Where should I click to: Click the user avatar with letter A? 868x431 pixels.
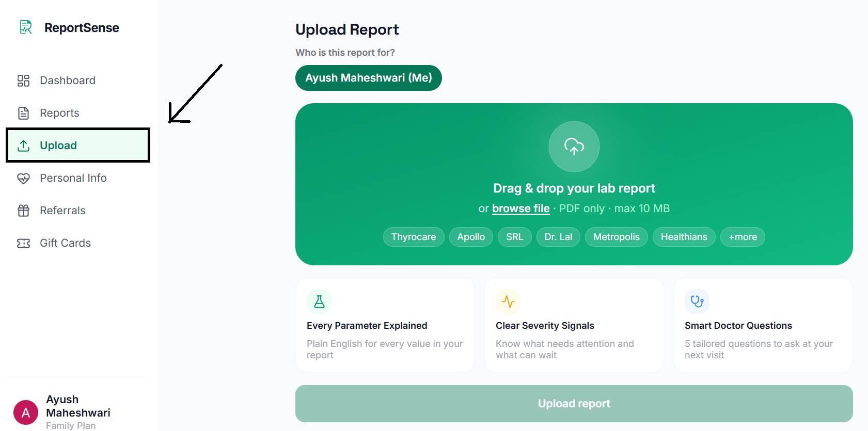point(26,412)
